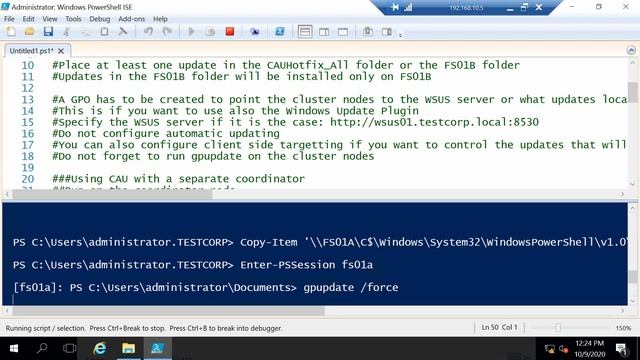Image resolution: width=640 pixels, height=360 pixels.
Task: Cut selection using the scissors icon
Action: point(67,31)
